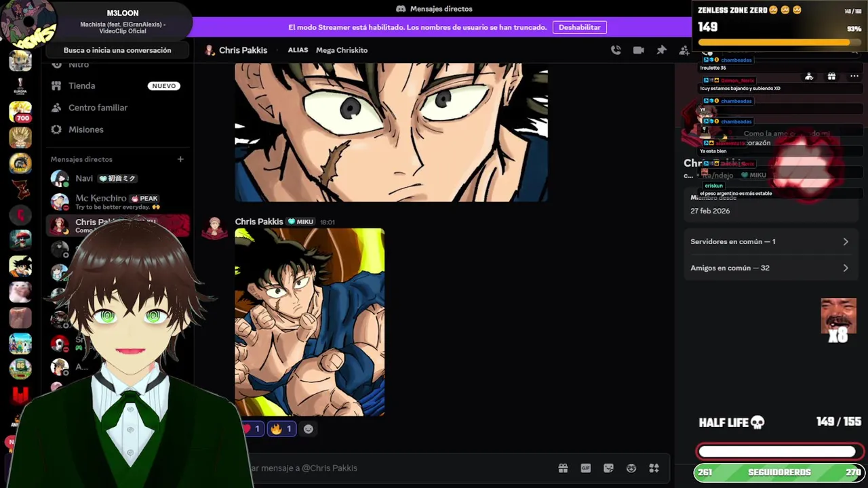Click the search conversation box
The height and width of the screenshot is (488, 868).
[117, 50]
